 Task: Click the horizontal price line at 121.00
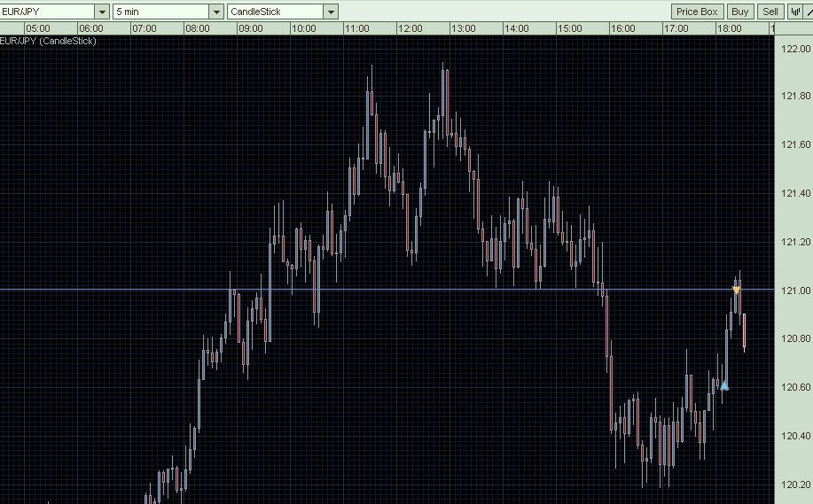(x=387, y=290)
